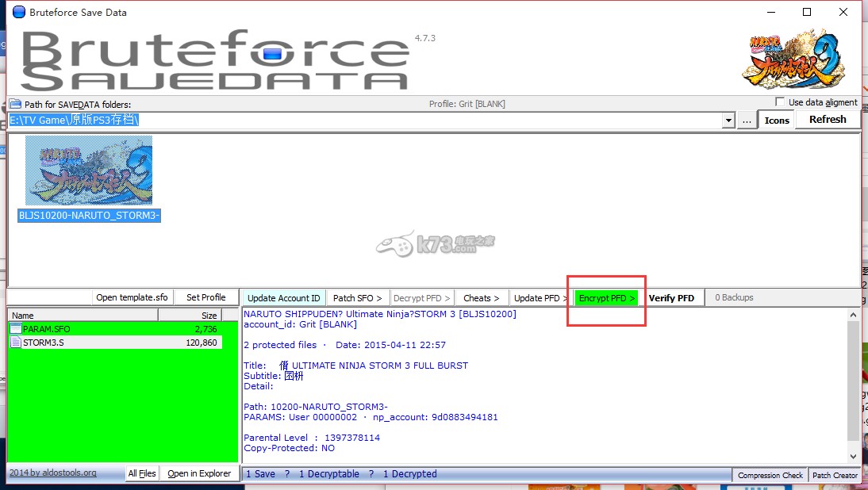Toggle the Icons view button
The width and height of the screenshot is (868, 490).
[776, 120]
